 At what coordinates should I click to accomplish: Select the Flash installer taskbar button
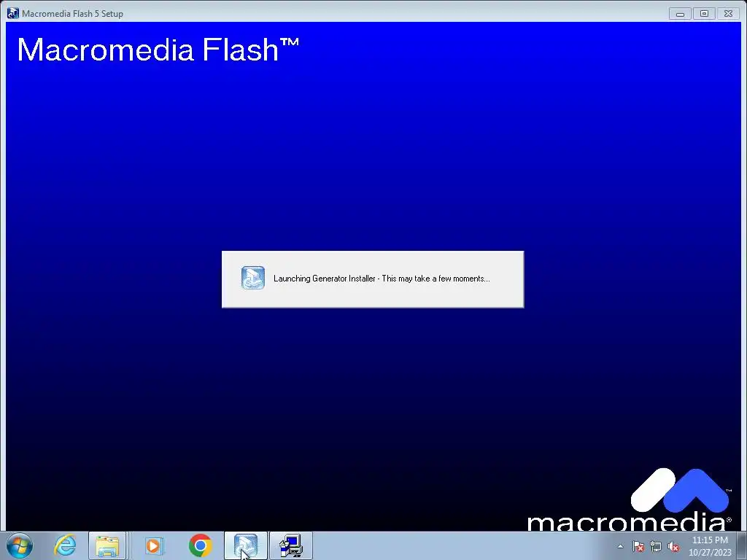[246, 545]
